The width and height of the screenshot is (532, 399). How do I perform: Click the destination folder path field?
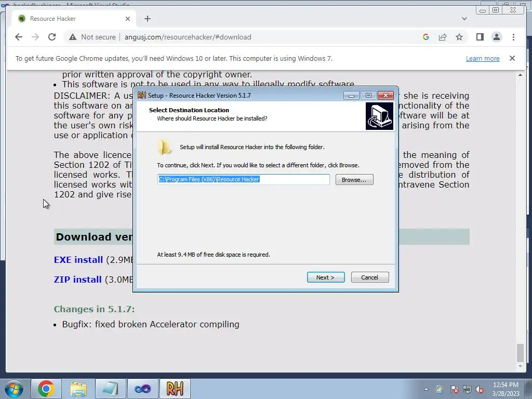[243, 179]
